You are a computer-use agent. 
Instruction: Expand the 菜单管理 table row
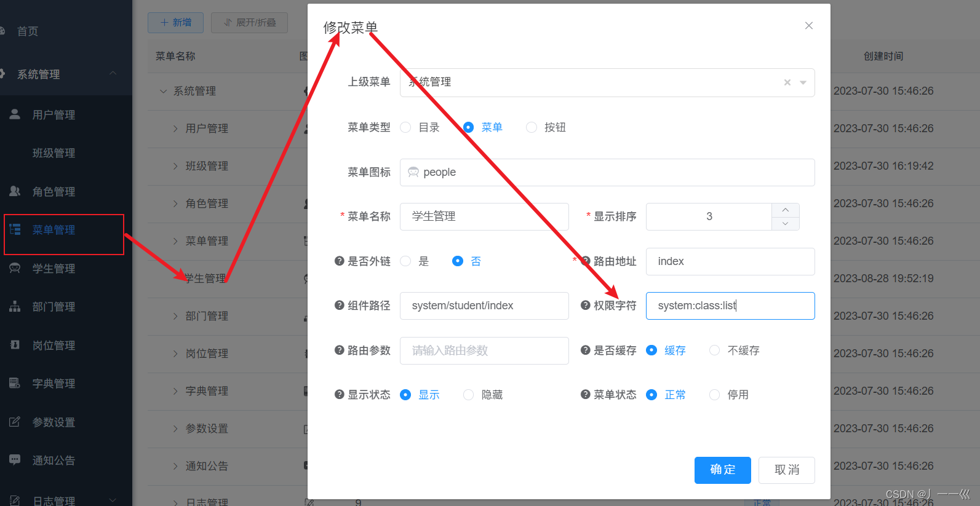[175, 241]
